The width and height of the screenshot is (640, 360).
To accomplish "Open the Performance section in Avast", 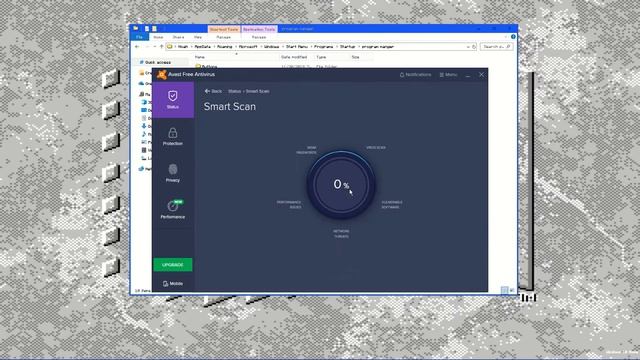I will point(173,209).
